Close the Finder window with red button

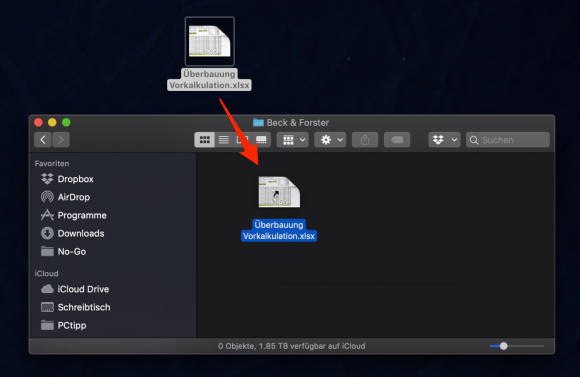coord(38,122)
